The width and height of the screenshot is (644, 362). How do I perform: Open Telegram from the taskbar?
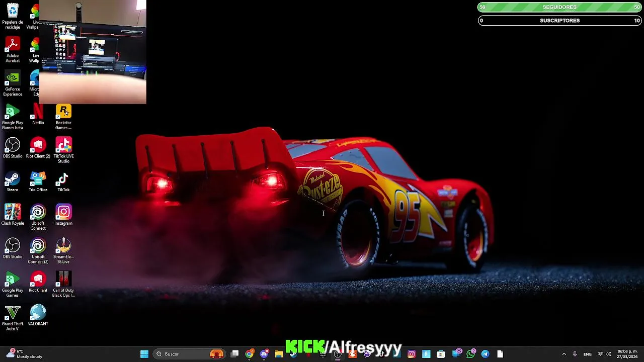pos(485,354)
